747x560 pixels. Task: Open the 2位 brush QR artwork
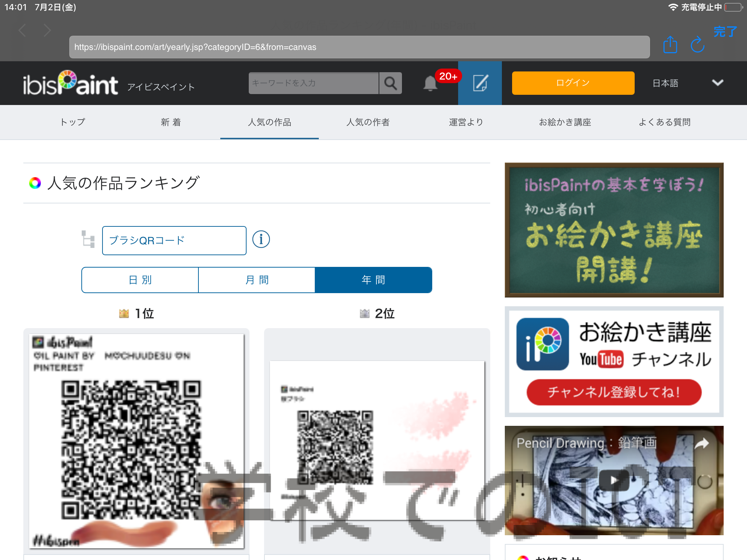[377, 440]
